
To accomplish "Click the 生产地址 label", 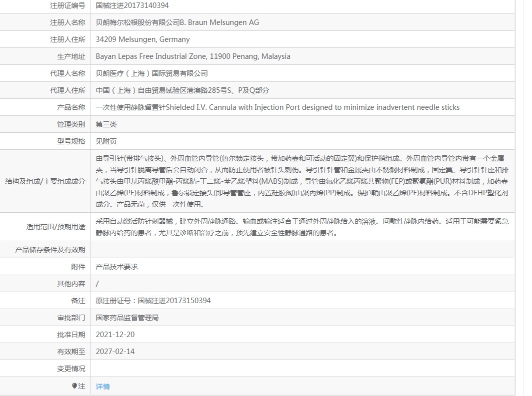I will pos(71,56).
